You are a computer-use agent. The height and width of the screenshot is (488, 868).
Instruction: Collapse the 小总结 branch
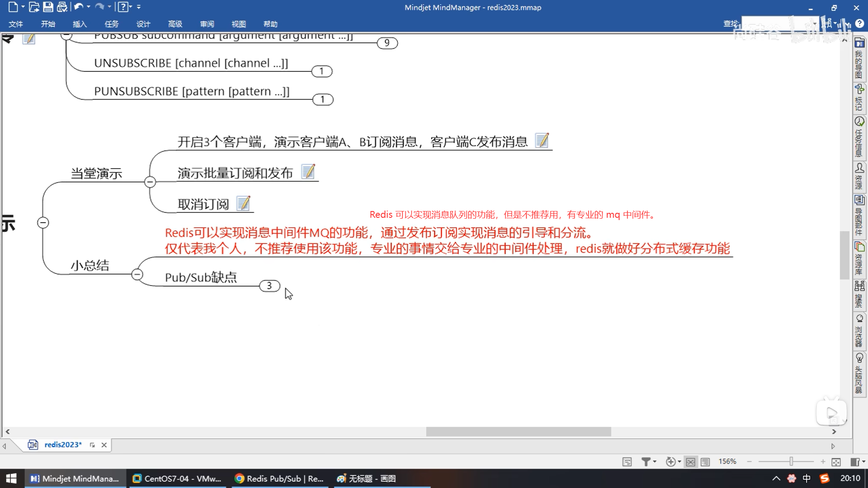(x=137, y=274)
